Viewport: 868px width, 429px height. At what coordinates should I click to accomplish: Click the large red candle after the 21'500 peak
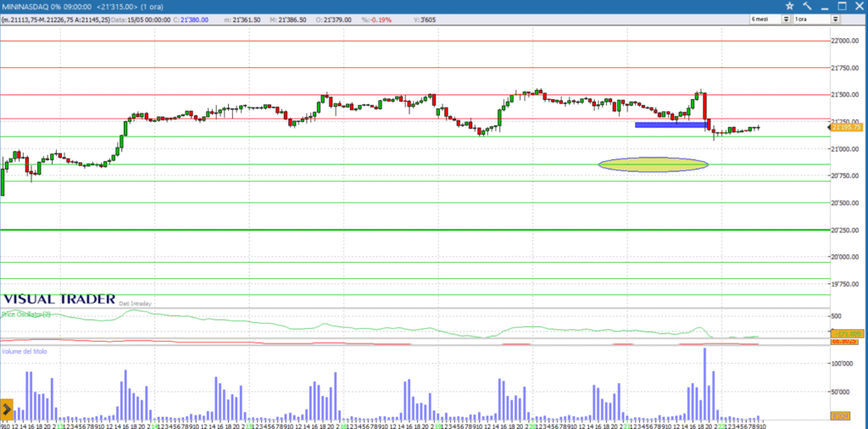point(705,106)
